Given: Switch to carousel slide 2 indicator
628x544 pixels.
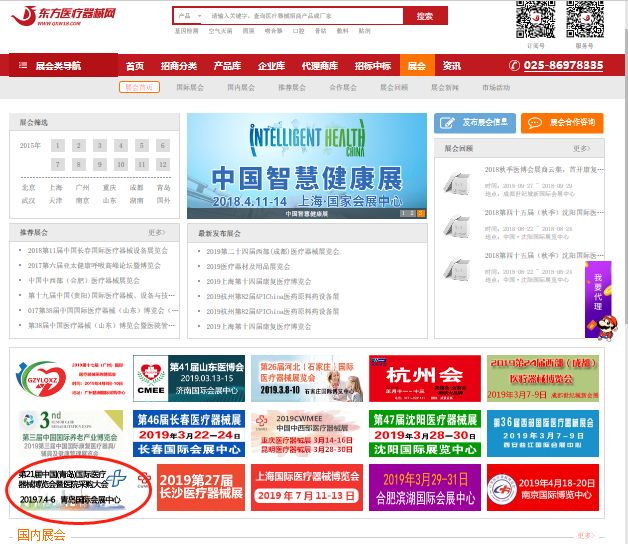Looking at the screenshot, I should coord(412,214).
